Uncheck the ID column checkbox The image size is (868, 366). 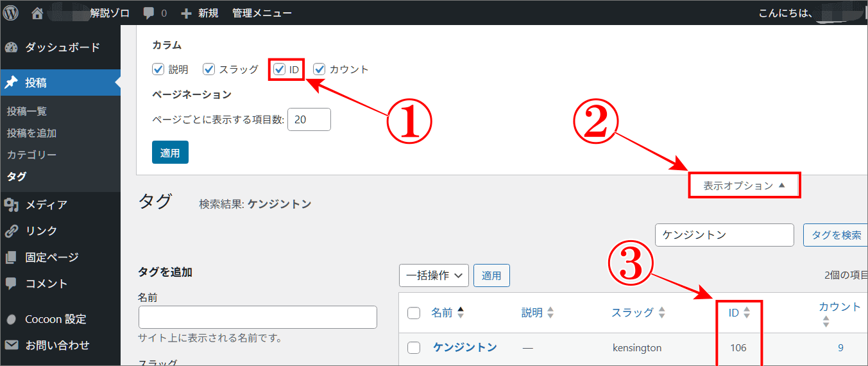(x=280, y=69)
